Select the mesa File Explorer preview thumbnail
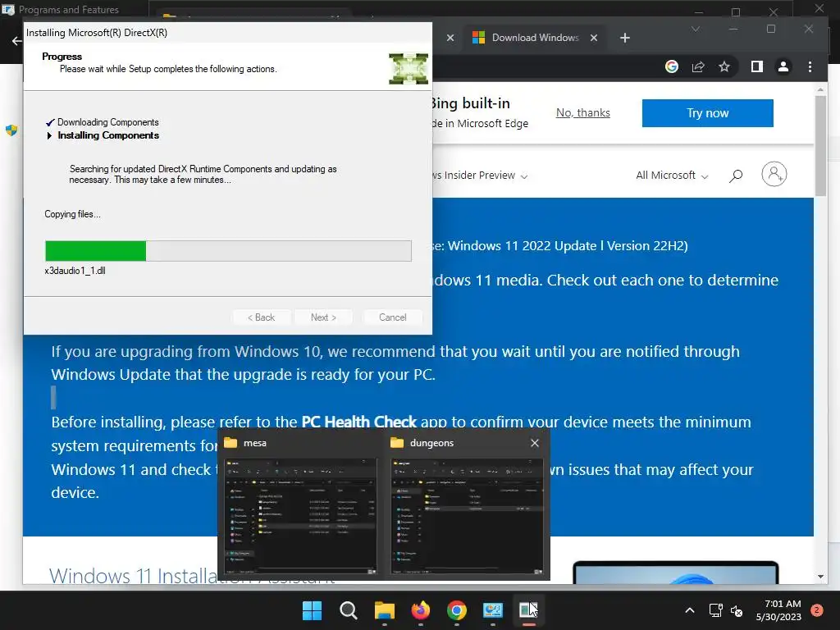Screen dimensions: 840x630 300,517
